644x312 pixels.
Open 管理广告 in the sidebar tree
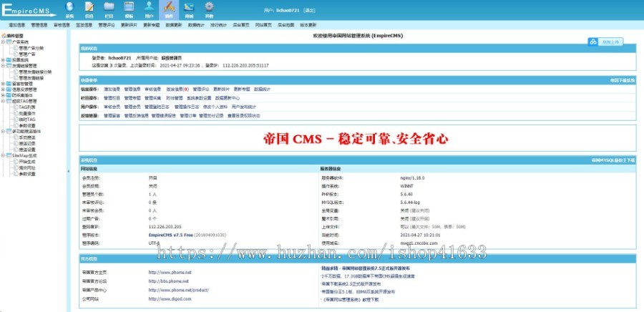point(27,54)
